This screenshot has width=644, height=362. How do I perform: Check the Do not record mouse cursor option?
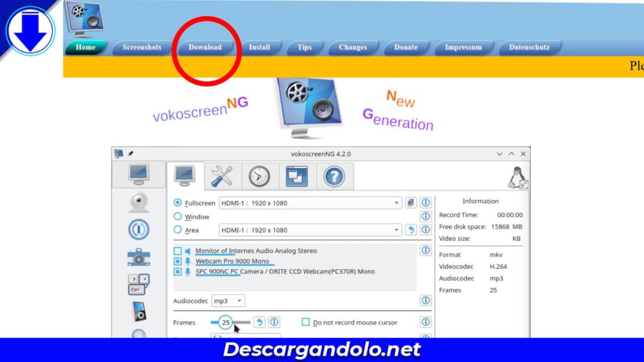(304, 322)
